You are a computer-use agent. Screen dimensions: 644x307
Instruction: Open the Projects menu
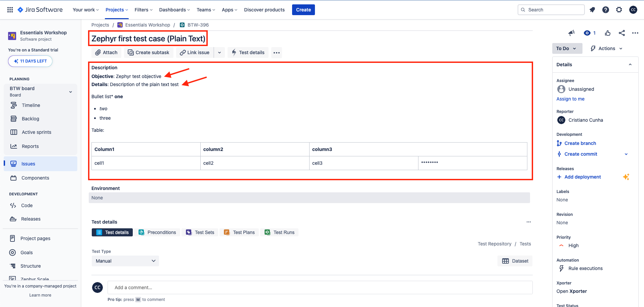tap(117, 10)
